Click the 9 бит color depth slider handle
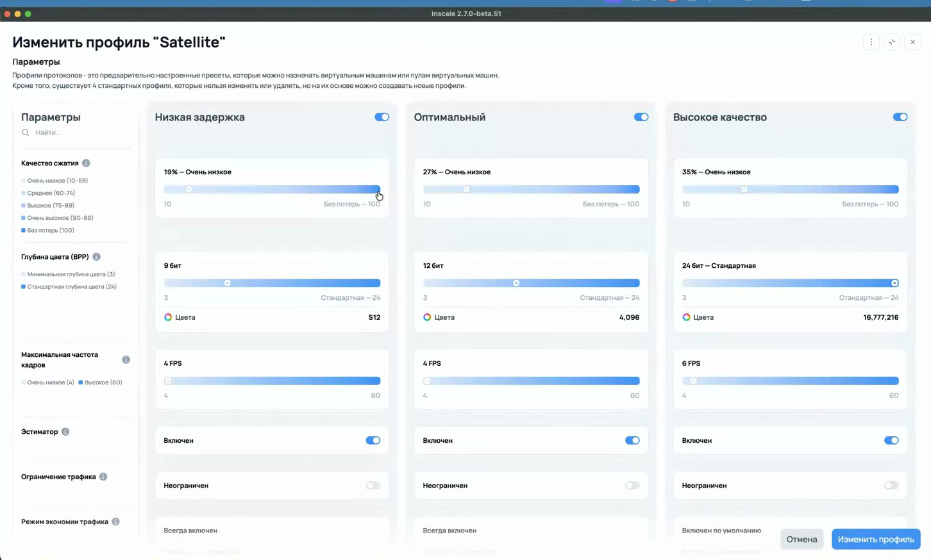931x560 pixels. pos(227,283)
